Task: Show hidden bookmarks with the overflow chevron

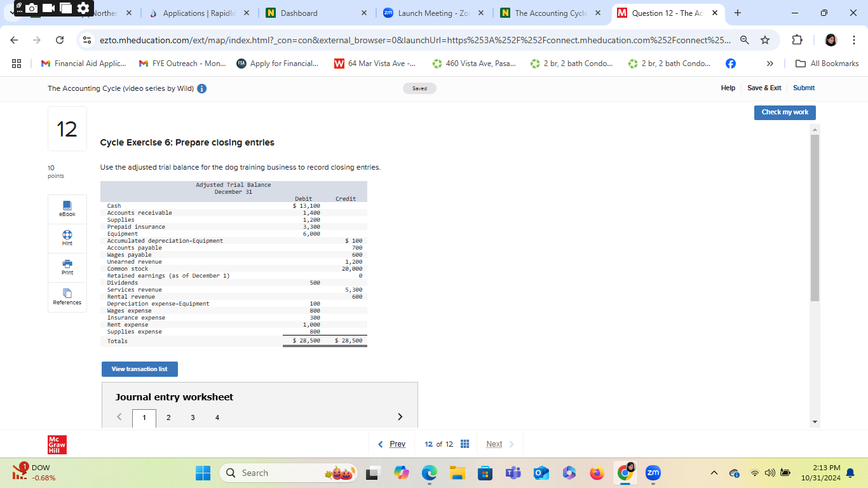Action: (770, 64)
